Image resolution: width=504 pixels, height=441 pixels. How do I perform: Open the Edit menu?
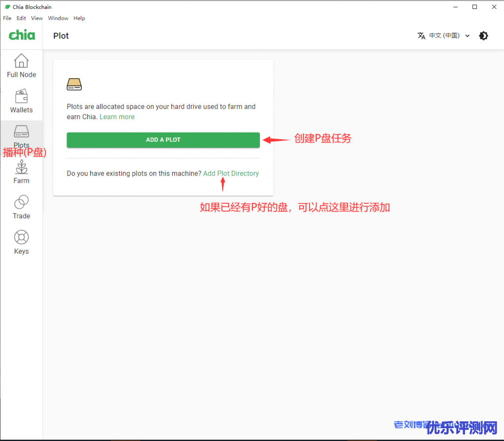pyautogui.click(x=21, y=18)
